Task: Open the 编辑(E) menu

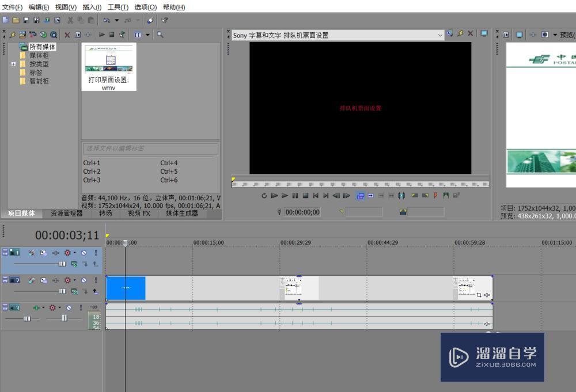Action: click(x=39, y=7)
